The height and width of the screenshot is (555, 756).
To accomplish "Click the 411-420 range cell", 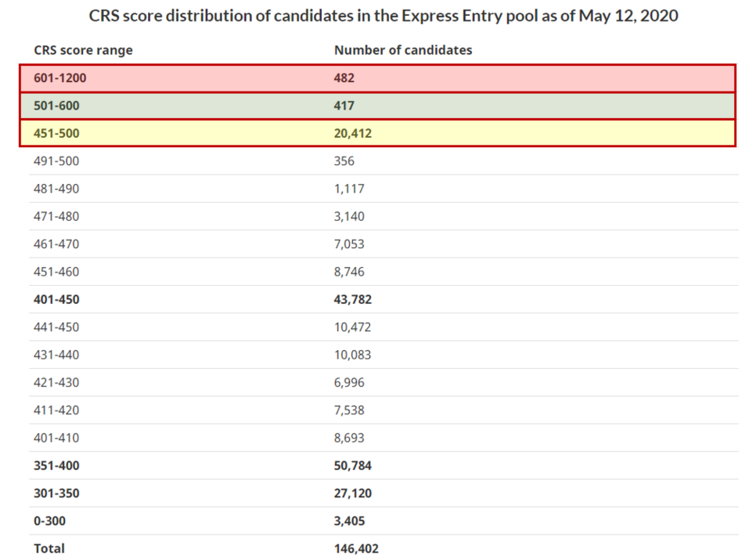I will (x=56, y=410).
